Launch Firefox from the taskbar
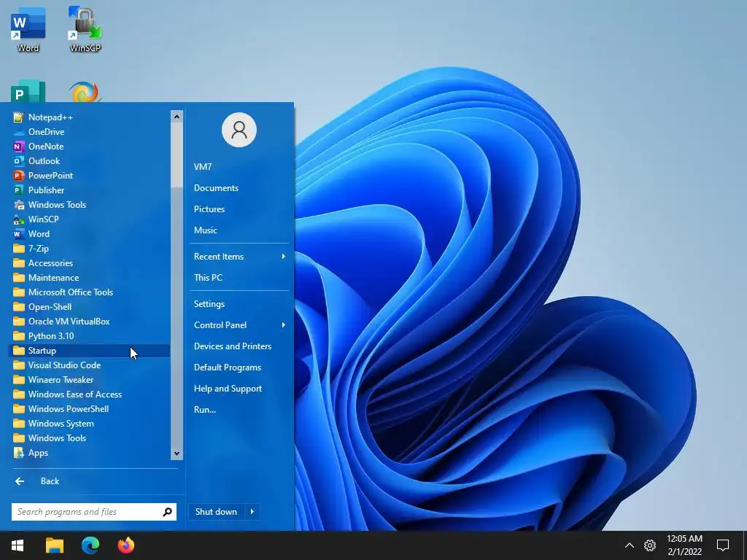 (x=126, y=545)
